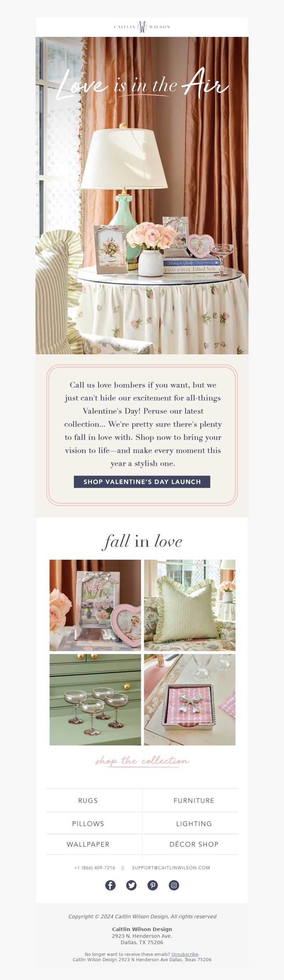Go to the Wallpaper category
The width and height of the screenshot is (284, 980).
click(88, 844)
